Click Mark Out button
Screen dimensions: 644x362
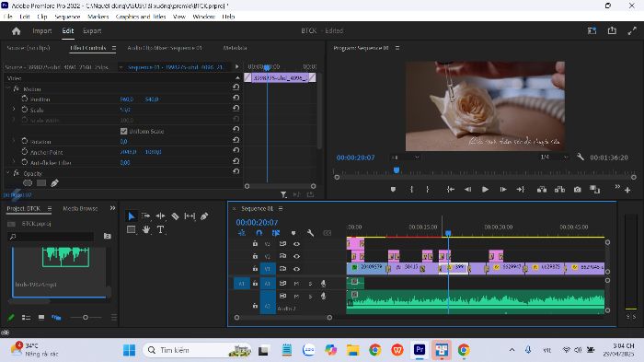(x=428, y=189)
